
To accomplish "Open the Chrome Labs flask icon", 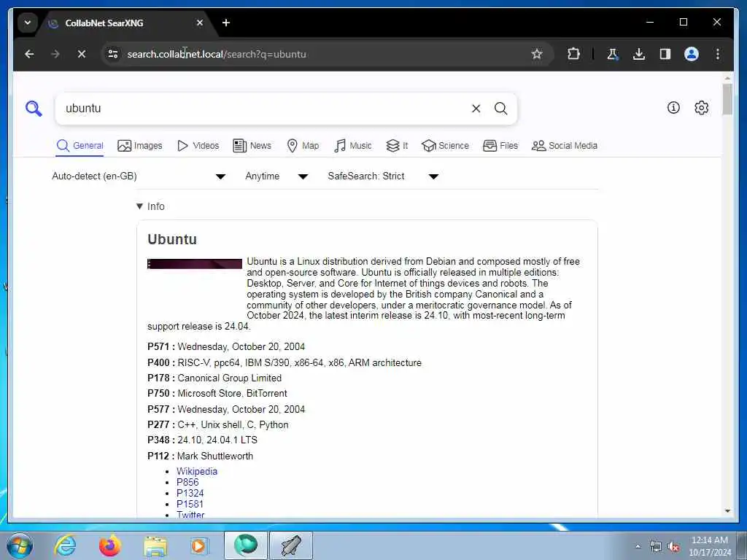I will click(x=613, y=54).
